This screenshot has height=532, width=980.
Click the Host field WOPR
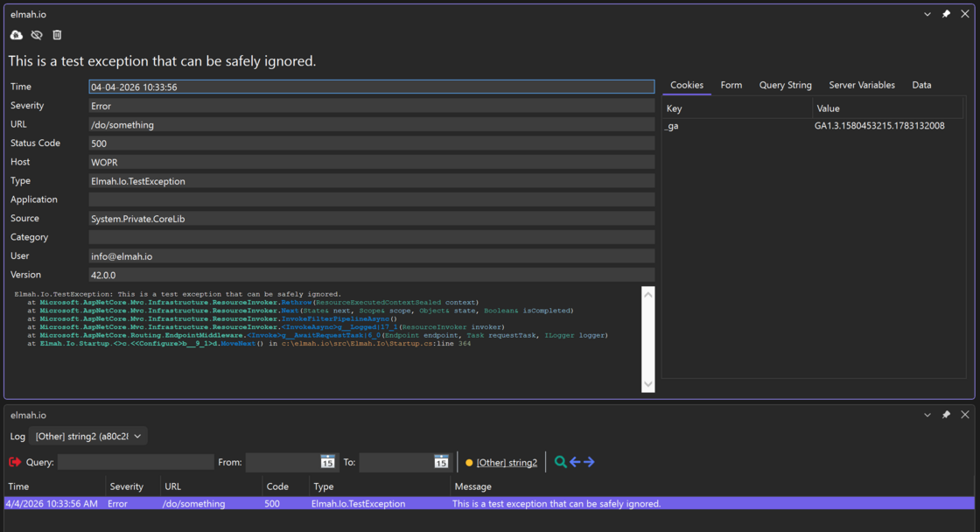[371, 162]
